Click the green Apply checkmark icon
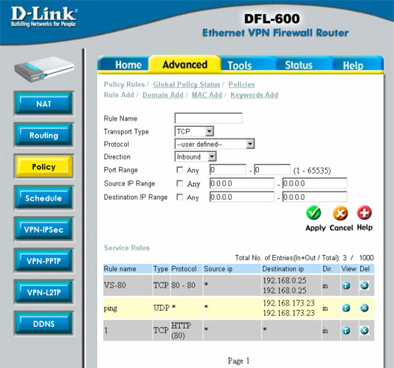This screenshot has width=394, height=368. tap(314, 213)
